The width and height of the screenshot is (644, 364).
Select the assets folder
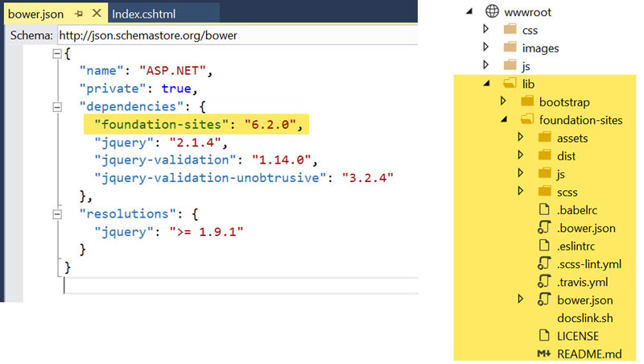click(x=572, y=139)
